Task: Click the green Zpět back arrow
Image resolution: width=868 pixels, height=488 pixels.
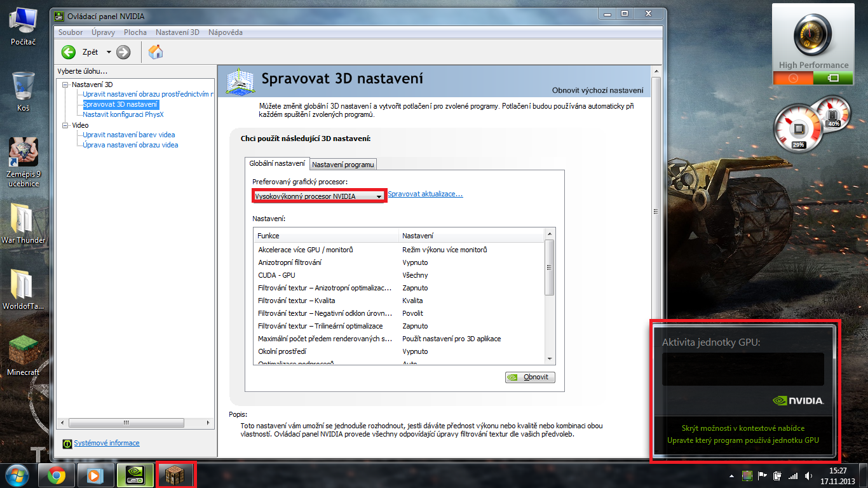Action: coord(69,52)
